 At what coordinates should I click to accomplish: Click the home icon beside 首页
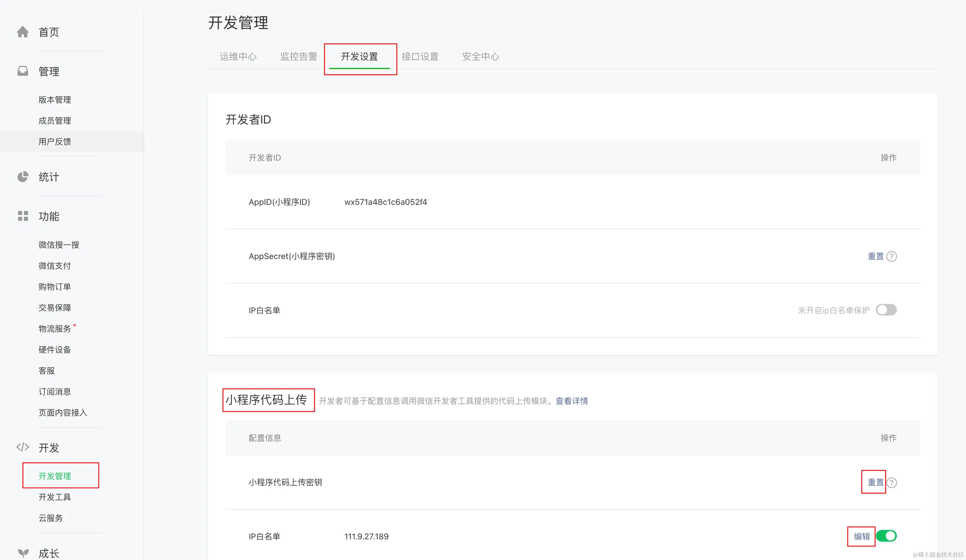pyautogui.click(x=23, y=32)
